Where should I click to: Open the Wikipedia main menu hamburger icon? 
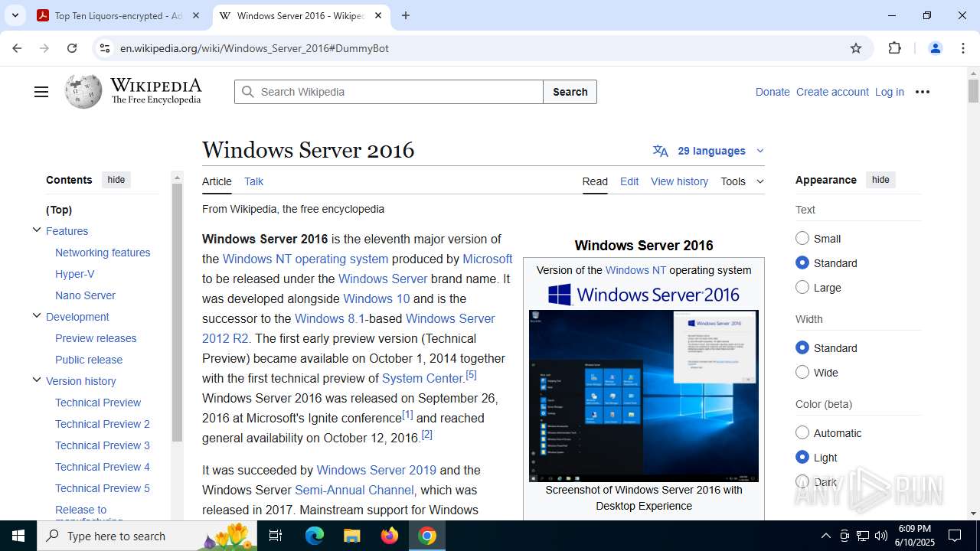(x=41, y=92)
